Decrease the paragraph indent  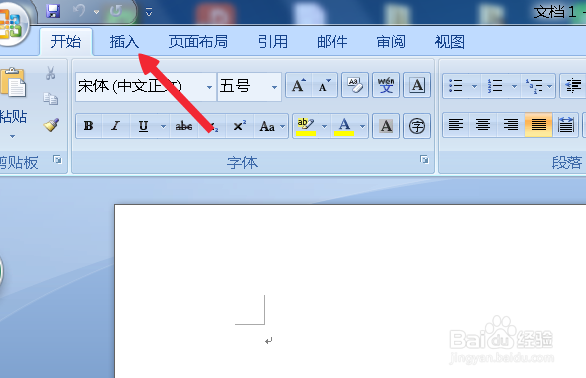tap(573, 86)
